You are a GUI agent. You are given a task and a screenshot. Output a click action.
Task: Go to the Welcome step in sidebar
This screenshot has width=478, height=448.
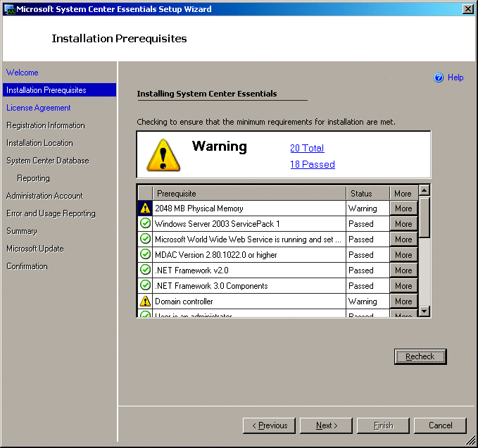click(x=23, y=73)
